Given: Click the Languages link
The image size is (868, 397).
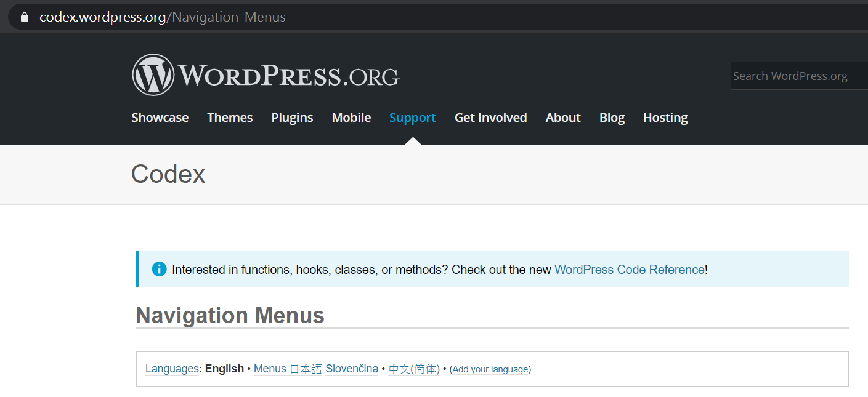Looking at the screenshot, I should [x=172, y=369].
